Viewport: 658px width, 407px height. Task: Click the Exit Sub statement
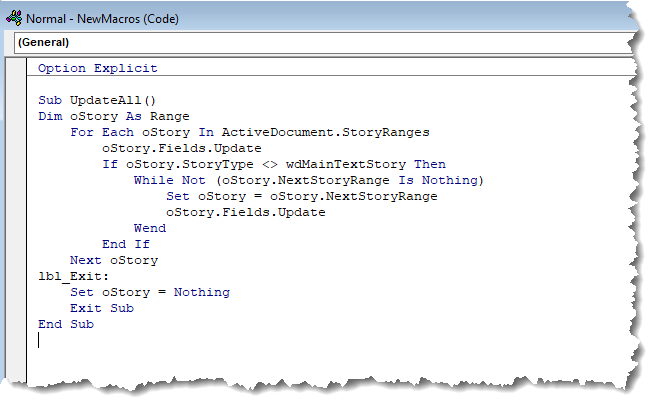pyautogui.click(x=102, y=308)
